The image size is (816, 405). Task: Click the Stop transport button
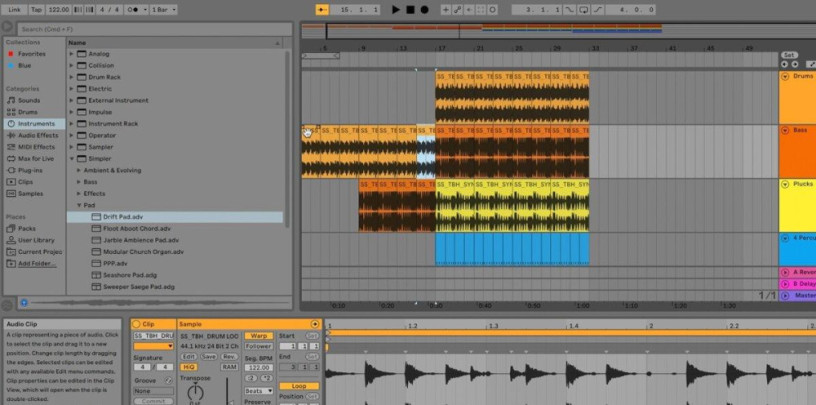click(411, 9)
